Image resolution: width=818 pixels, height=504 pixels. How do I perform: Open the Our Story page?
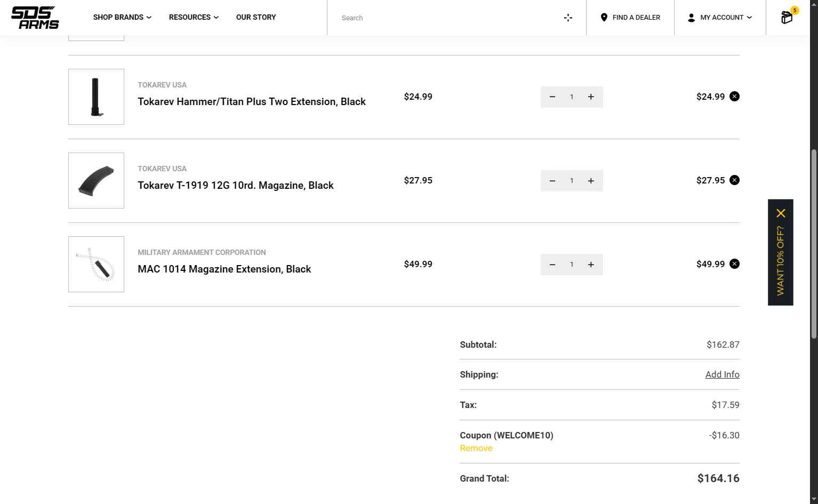[x=256, y=18]
